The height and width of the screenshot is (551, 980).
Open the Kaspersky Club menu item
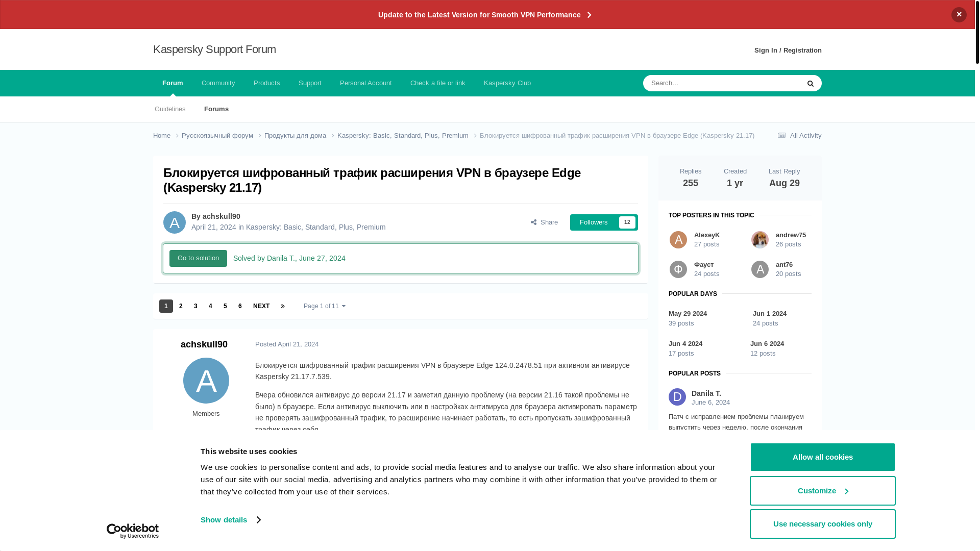pyautogui.click(x=507, y=83)
